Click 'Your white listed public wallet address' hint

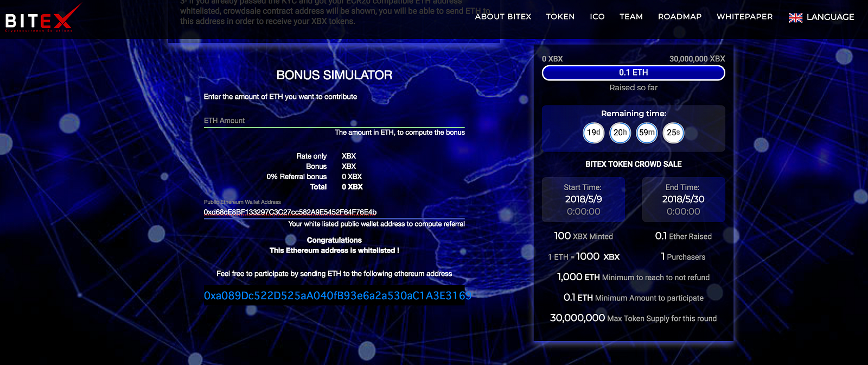point(376,224)
